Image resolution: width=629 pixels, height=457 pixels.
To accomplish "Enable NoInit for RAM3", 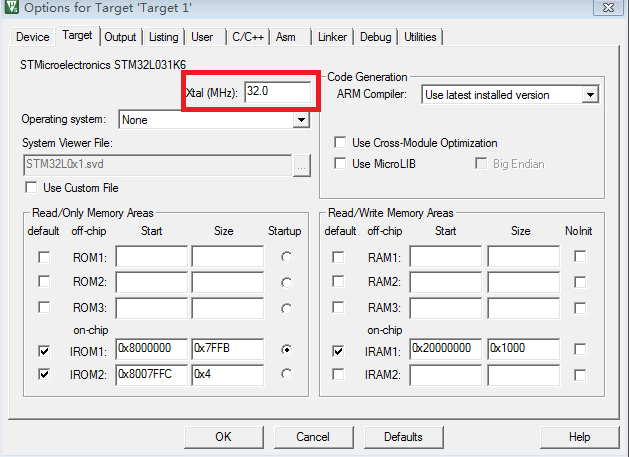I will (x=580, y=308).
